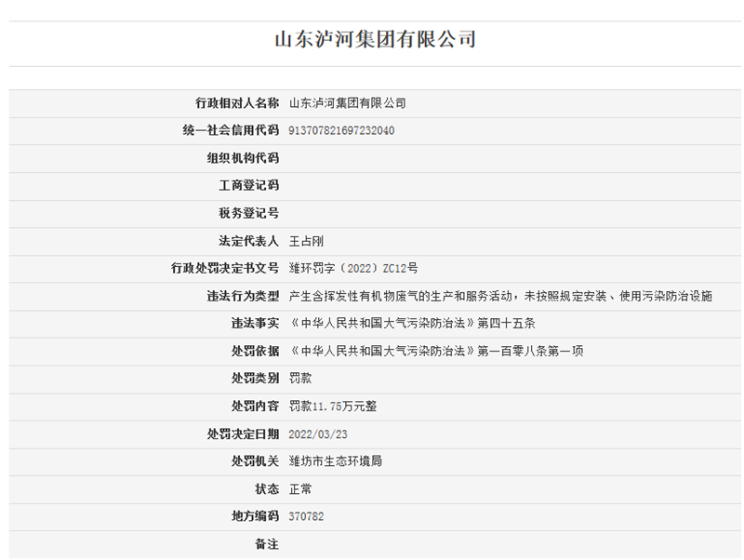
Task: Select the value 罚款11.75万元整
Action: [x=333, y=407]
